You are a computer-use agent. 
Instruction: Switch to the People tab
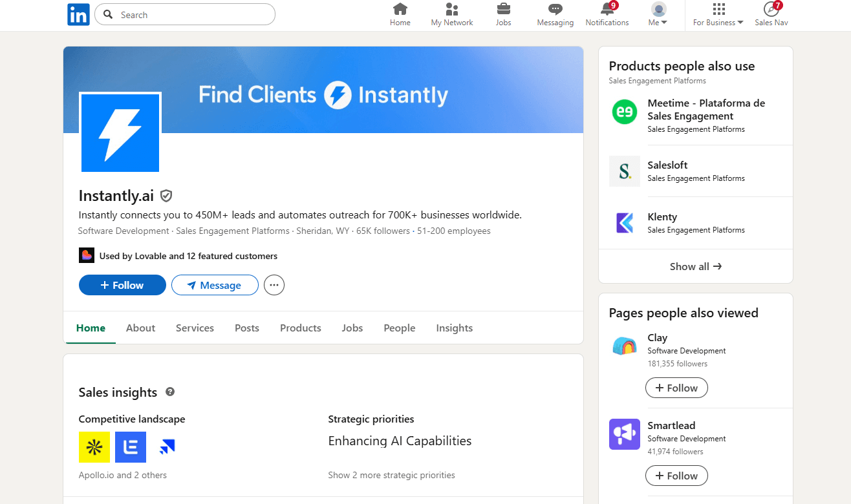(400, 328)
